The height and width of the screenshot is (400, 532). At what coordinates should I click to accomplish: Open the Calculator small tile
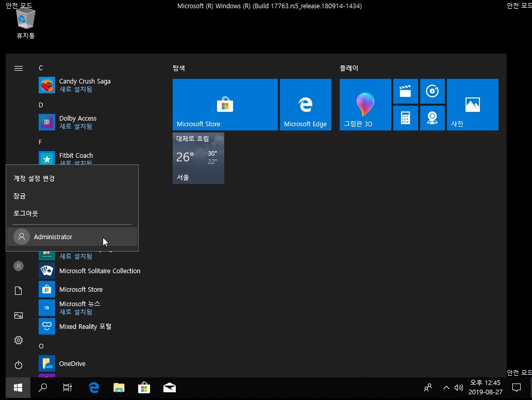click(x=406, y=118)
